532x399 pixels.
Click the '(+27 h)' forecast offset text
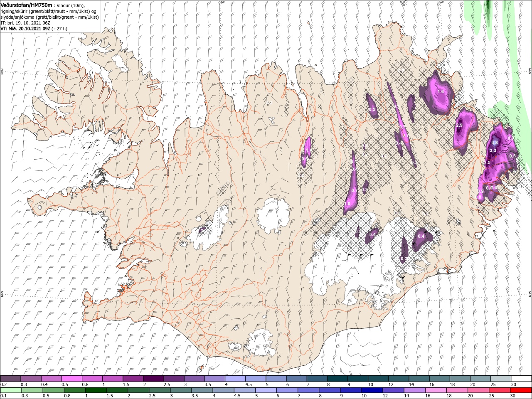tap(60, 29)
